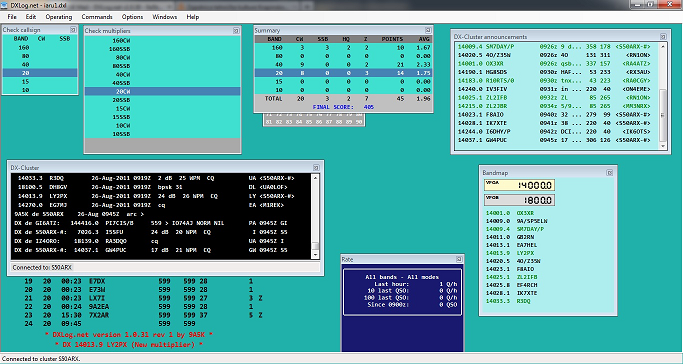683x364 pixels.
Task: Close the Check multipliers panel
Action: tap(236, 30)
